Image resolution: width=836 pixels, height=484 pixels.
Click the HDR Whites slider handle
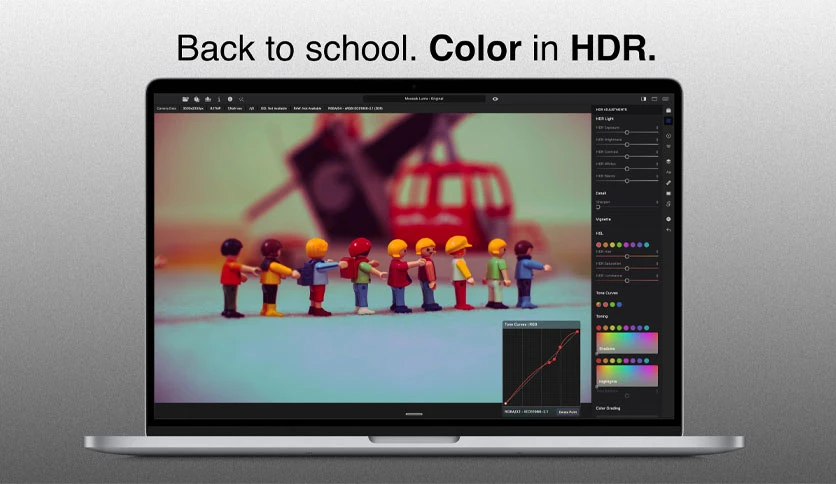click(627, 169)
